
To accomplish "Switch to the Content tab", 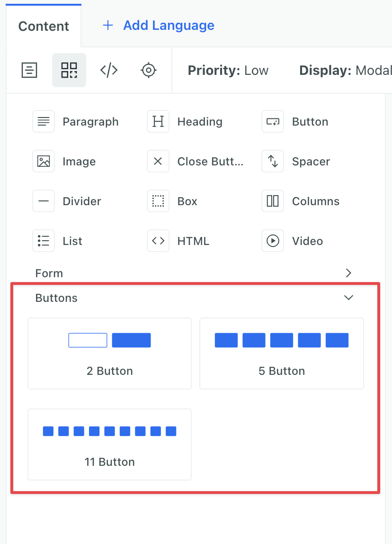I will 43,26.
